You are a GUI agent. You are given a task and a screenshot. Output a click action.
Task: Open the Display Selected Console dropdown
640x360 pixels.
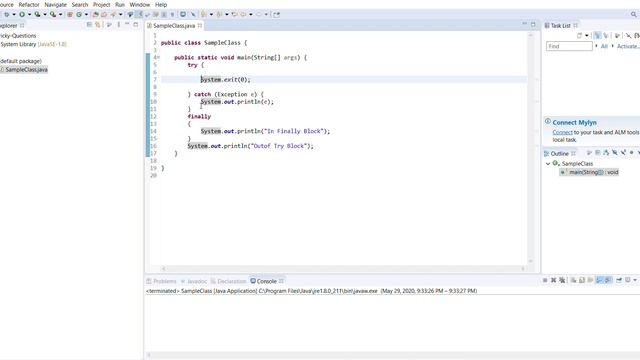tap(635, 280)
